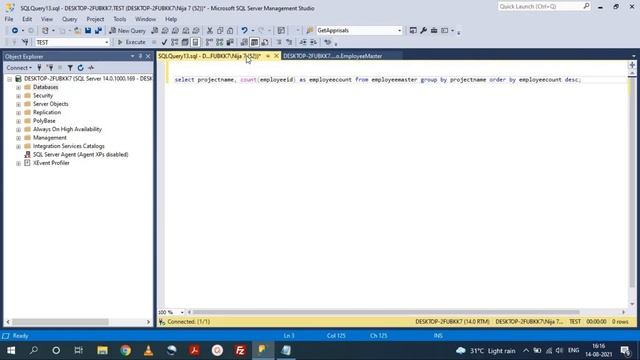Click the Save icon in the toolbar
The height and width of the screenshot is (360, 640).
point(88,31)
